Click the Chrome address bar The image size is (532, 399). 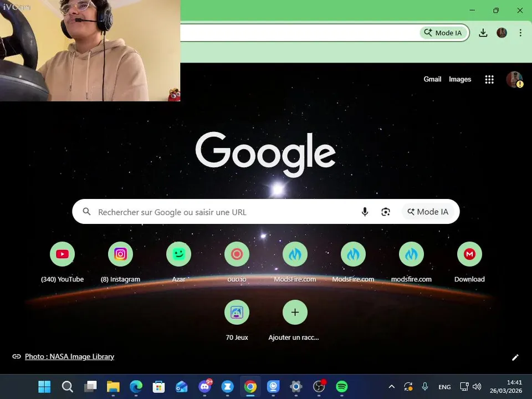point(299,33)
